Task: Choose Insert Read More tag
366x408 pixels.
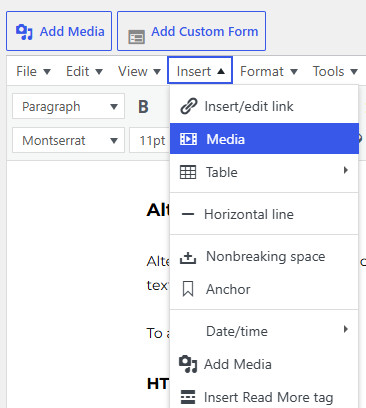Action: [x=264, y=397]
